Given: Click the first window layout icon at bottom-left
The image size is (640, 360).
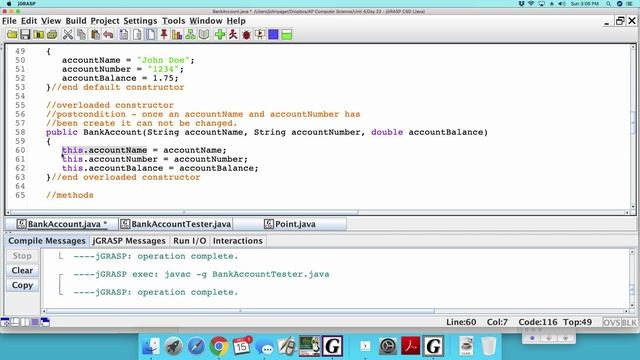Looking at the screenshot, I should coord(5,322).
